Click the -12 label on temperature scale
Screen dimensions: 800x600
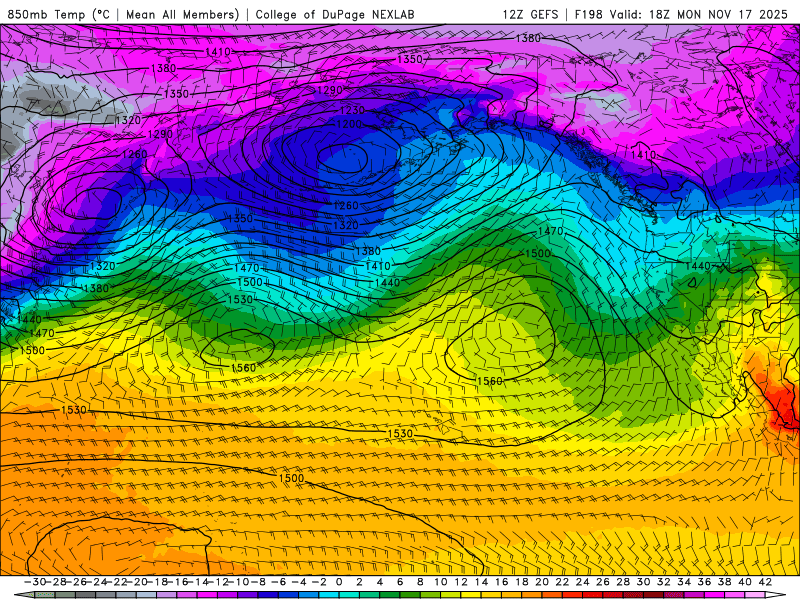pos(218,582)
